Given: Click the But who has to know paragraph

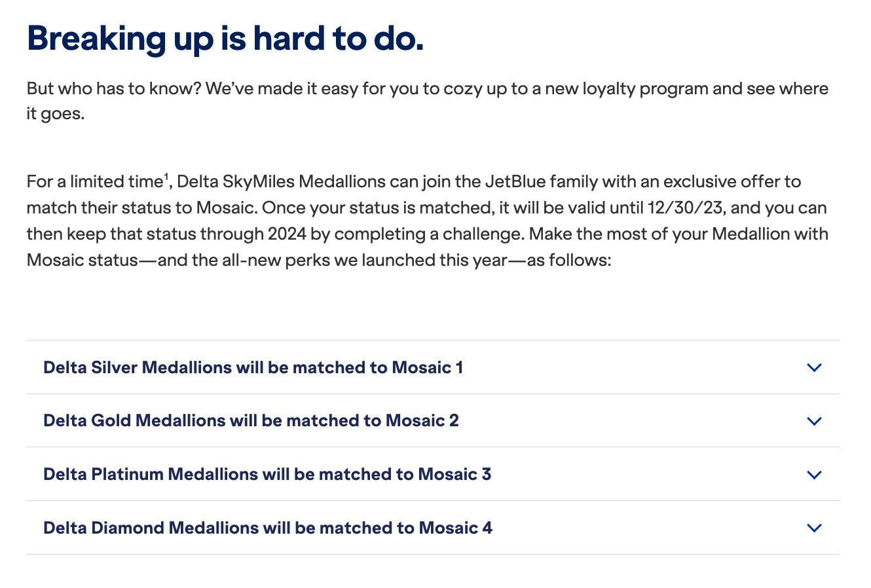Looking at the screenshot, I should click(428, 101).
